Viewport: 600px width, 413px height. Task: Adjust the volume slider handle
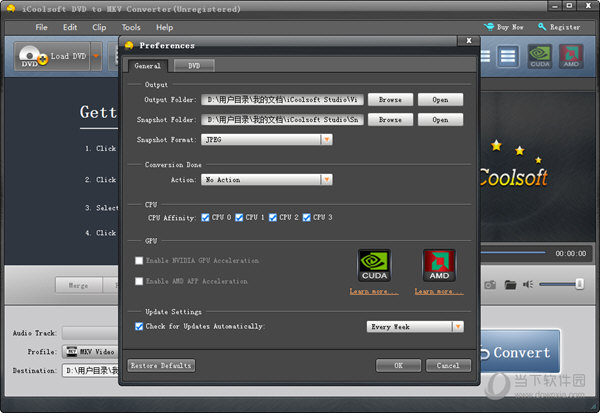(580, 284)
